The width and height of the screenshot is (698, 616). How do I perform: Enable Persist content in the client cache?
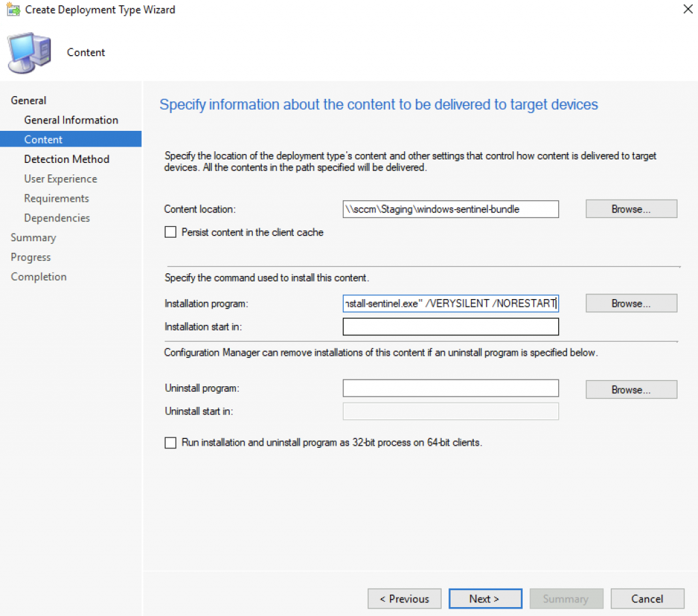[170, 232]
